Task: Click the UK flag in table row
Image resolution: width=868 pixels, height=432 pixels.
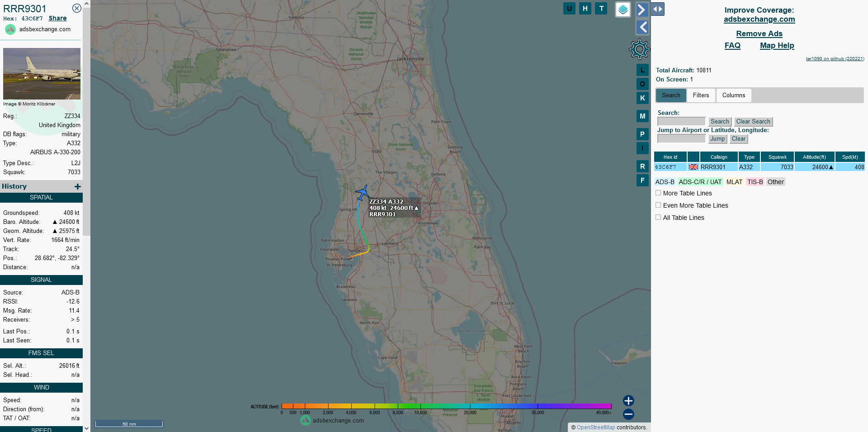Action: pyautogui.click(x=693, y=167)
